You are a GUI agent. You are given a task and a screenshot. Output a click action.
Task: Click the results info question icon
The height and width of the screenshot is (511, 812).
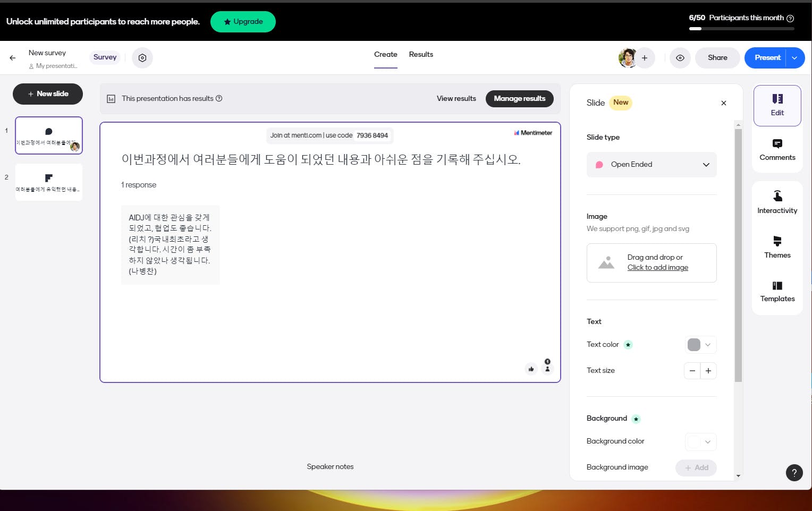point(219,98)
